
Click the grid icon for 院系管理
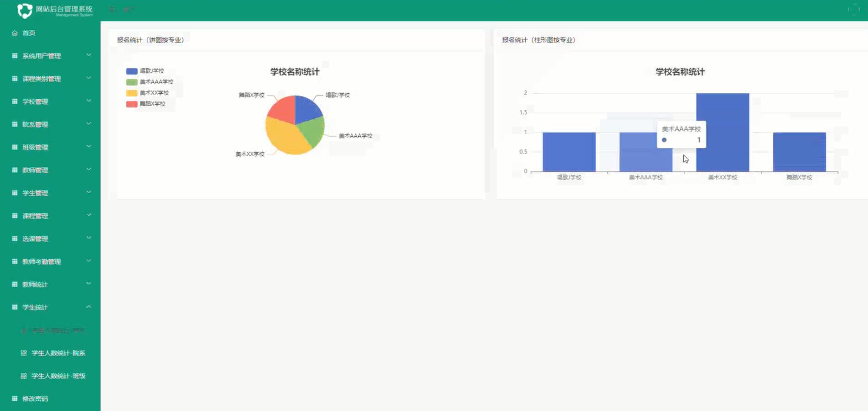pyautogui.click(x=15, y=124)
